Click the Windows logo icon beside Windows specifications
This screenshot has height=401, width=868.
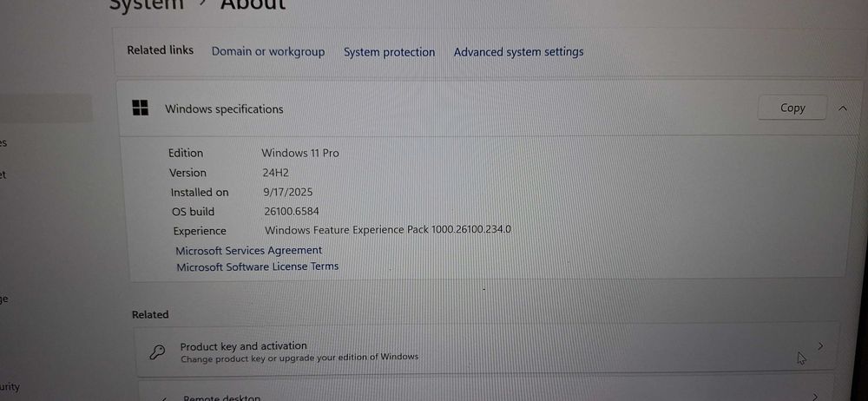pyautogui.click(x=141, y=108)
